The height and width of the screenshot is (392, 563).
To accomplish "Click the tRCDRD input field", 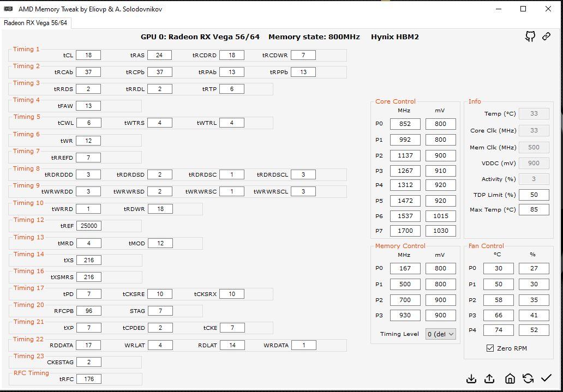I will [232, 55].
